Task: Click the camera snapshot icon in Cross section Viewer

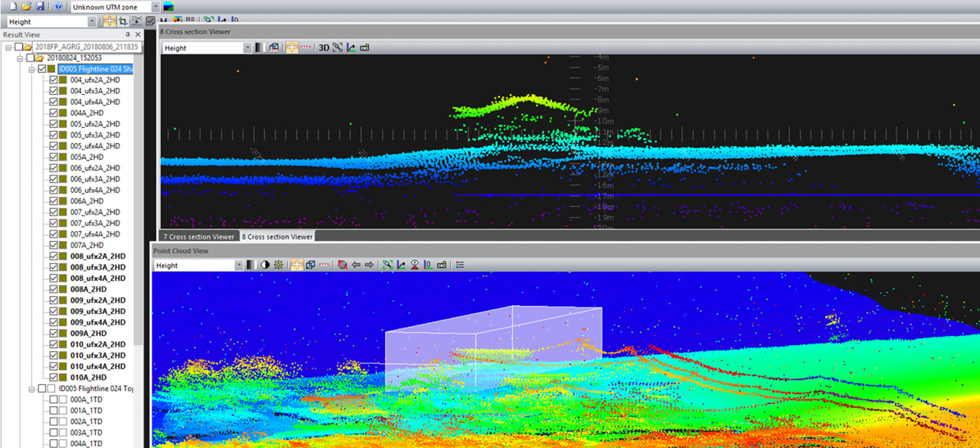Action: [x=365, y=48]
